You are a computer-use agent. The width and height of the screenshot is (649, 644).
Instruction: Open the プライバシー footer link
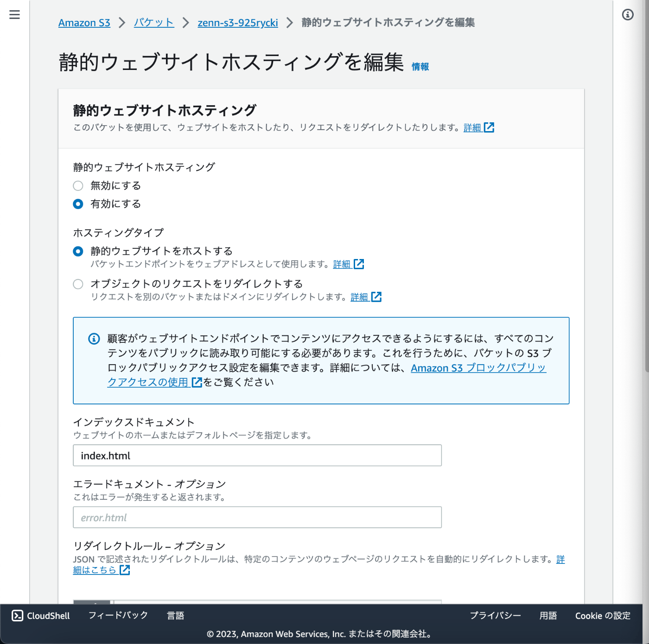point(496,615)
